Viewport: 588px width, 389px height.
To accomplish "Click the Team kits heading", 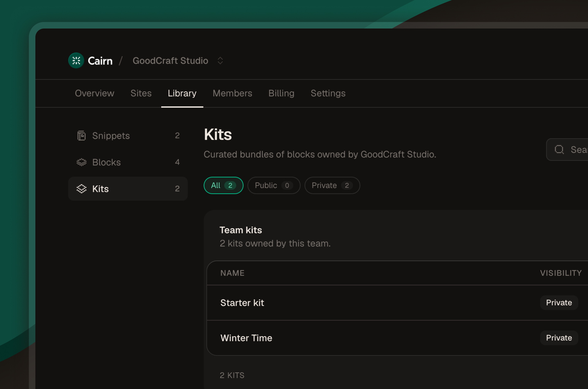I will 241,230.
